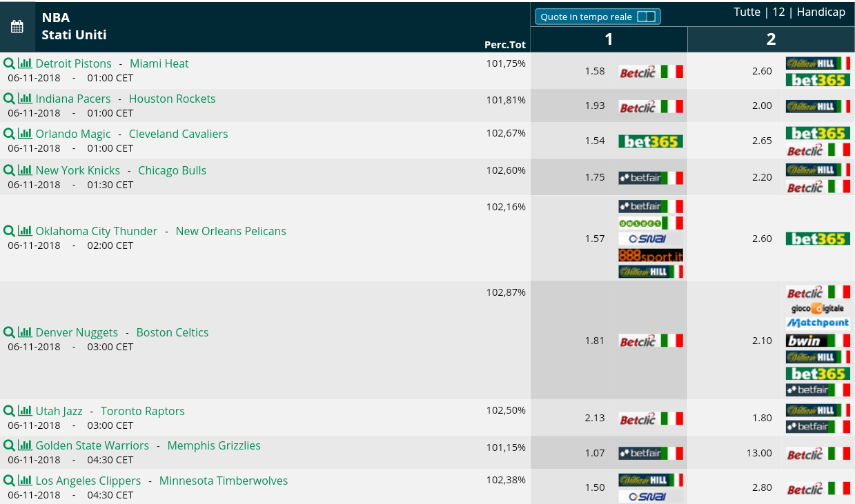Image resolution: width=855 pixels, height=504 pixels.
Task: Open the calendar icon beside NBA
Action: [x=17, y=27]
